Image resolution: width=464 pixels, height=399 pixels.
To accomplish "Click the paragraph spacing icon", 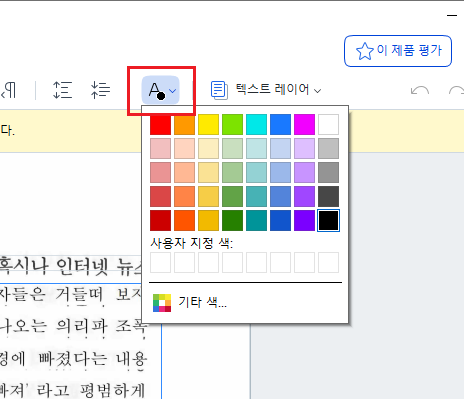I will point(100,90).
